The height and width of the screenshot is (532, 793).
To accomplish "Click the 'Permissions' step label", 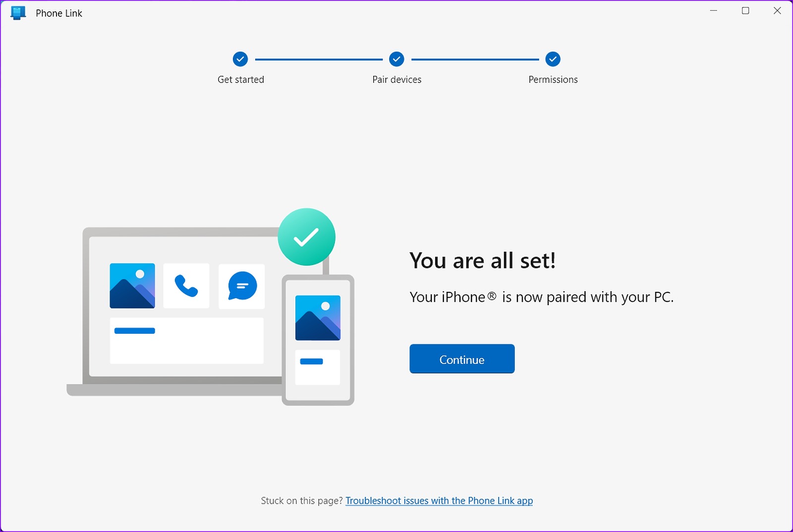I will [553, 80].
